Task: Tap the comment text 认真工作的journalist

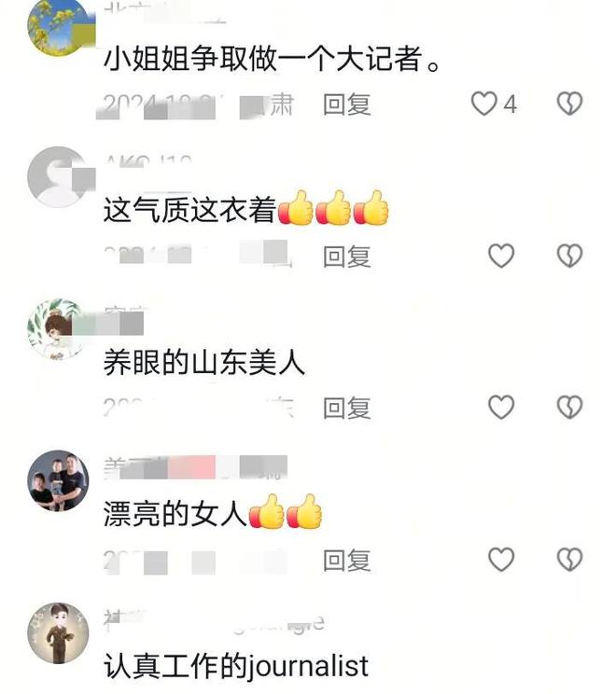Action: click(236, 667)
